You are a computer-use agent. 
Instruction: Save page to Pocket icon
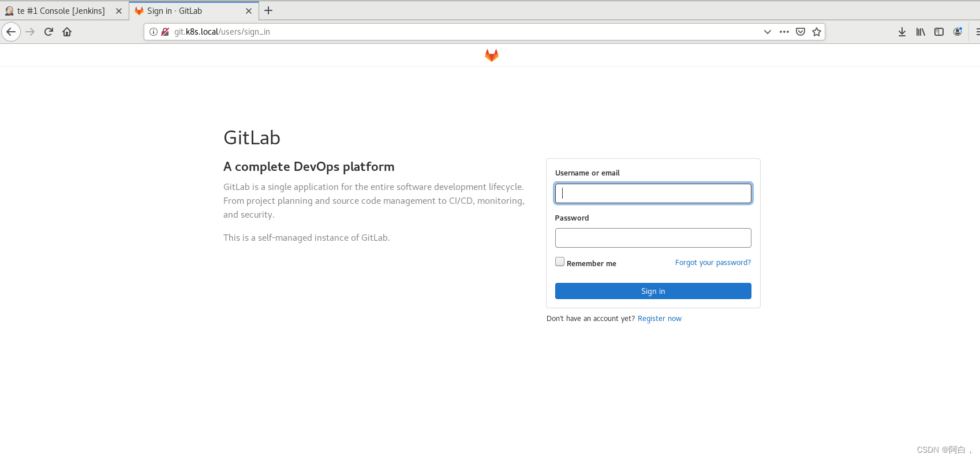(x=801, y=32)
